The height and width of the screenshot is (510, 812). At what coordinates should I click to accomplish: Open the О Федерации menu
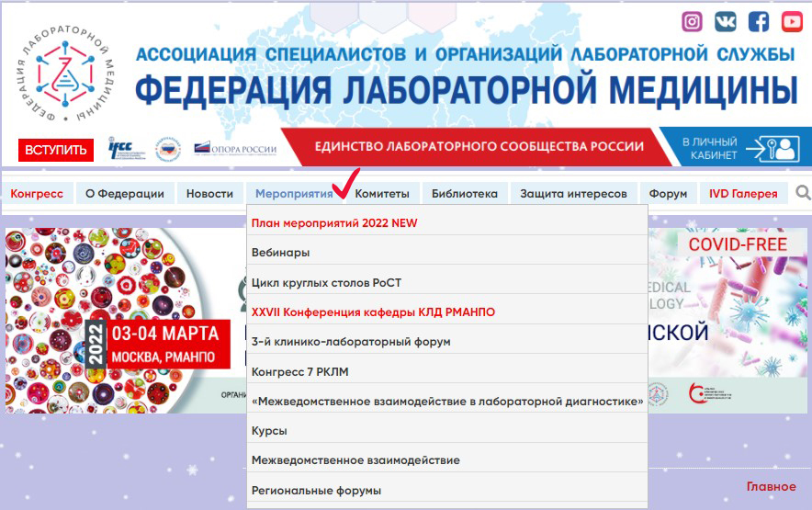[x=125, y=193]
